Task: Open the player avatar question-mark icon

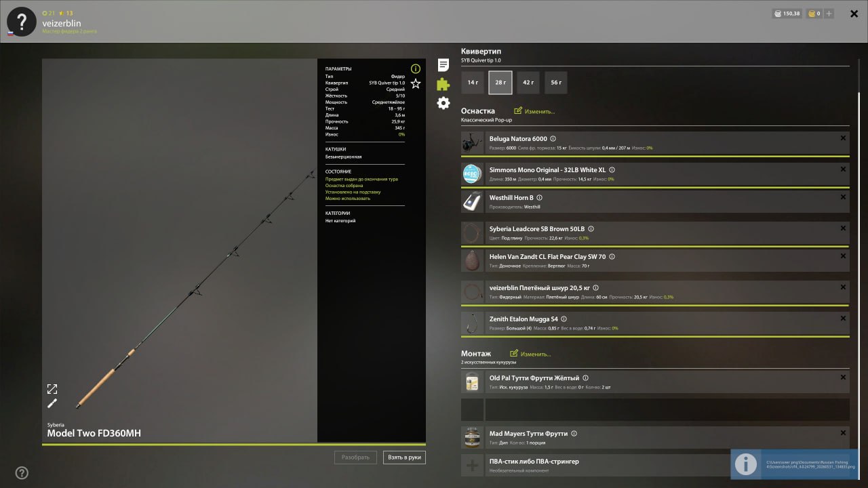Action: click(21, 22)
